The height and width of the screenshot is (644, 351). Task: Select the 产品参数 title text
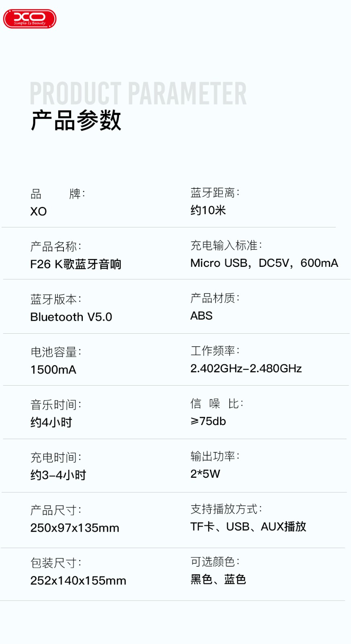(76, 120)
